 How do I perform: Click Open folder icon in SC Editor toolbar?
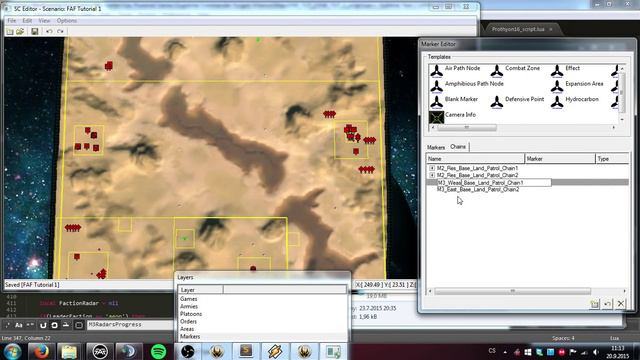(x=20, y=31)
